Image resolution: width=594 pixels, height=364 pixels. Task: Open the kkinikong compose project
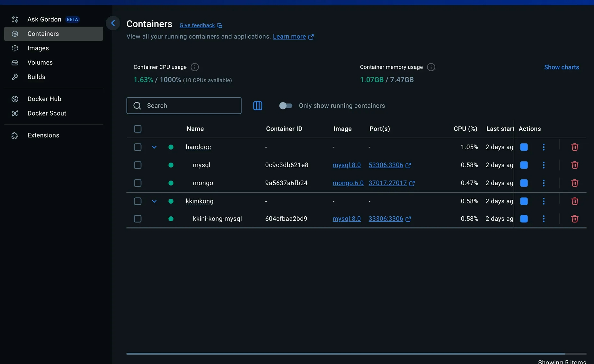click(199, 201)
